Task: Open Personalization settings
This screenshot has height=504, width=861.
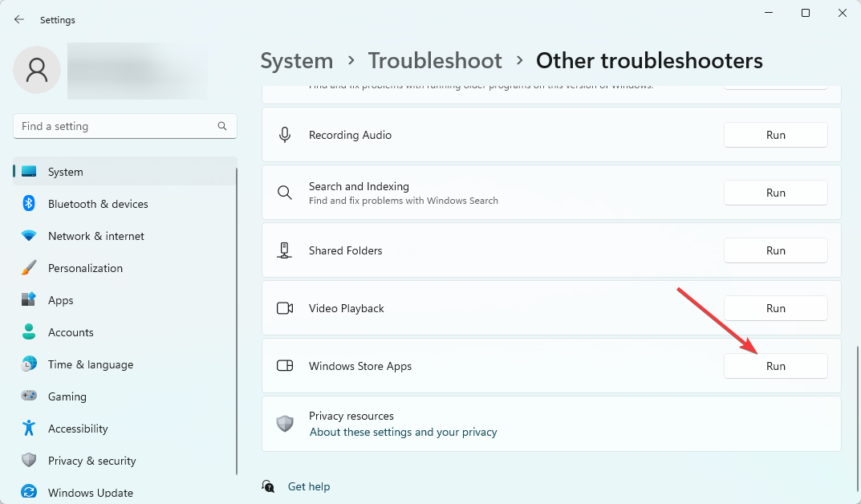Action: (125, 268)
